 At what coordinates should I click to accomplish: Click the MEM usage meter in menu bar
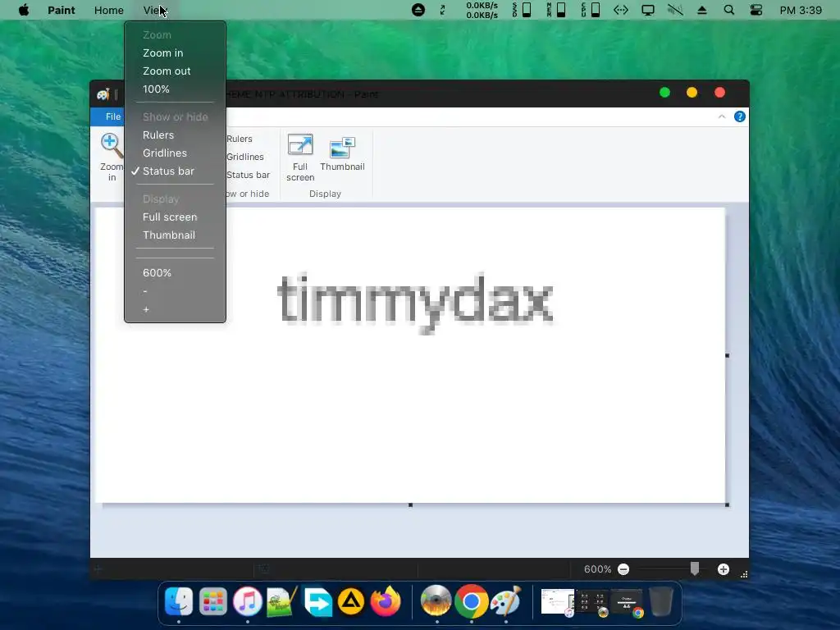pos(556,10)
